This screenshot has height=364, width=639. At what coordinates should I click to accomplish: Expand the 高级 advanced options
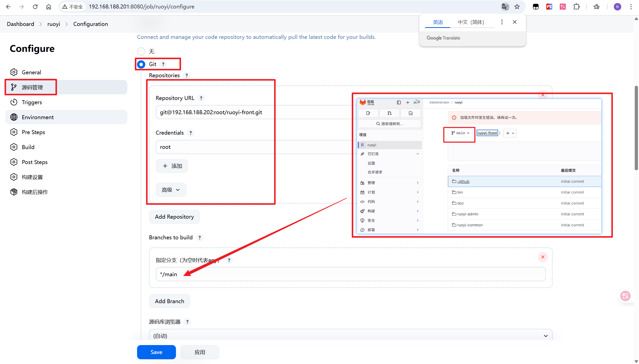pyautogui.click(x=171, y=190)
